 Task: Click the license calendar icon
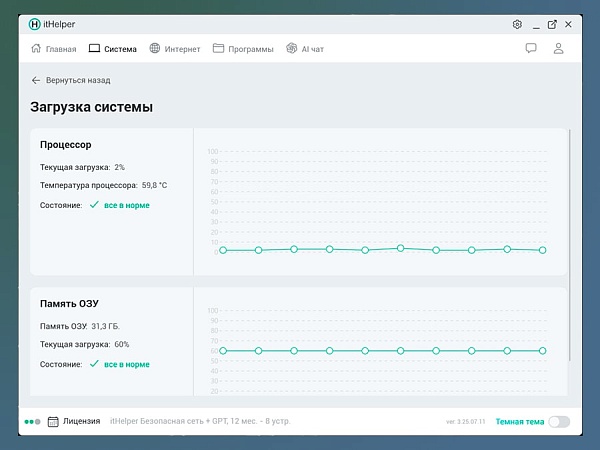53,422
